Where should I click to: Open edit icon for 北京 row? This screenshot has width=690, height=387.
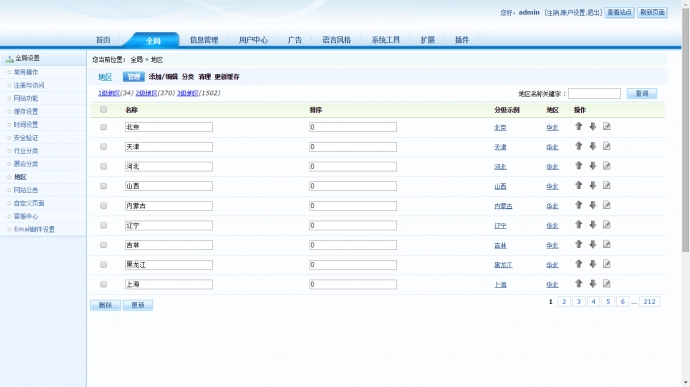[607, 126]
